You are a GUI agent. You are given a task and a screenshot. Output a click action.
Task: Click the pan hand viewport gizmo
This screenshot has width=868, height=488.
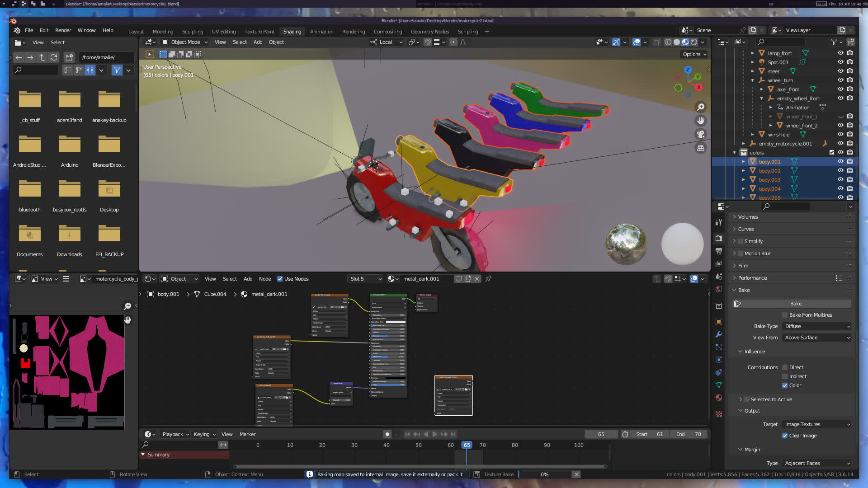click(x=700, y=121)
